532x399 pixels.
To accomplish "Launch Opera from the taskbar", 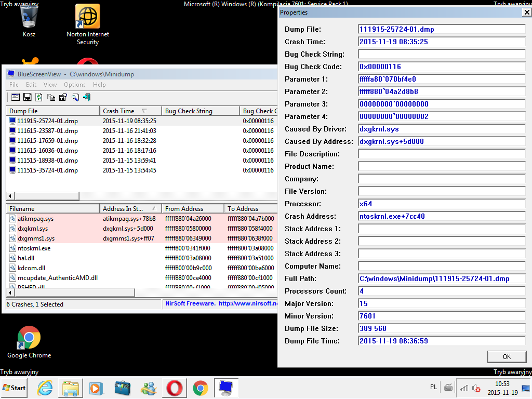I will pos(175,388).
